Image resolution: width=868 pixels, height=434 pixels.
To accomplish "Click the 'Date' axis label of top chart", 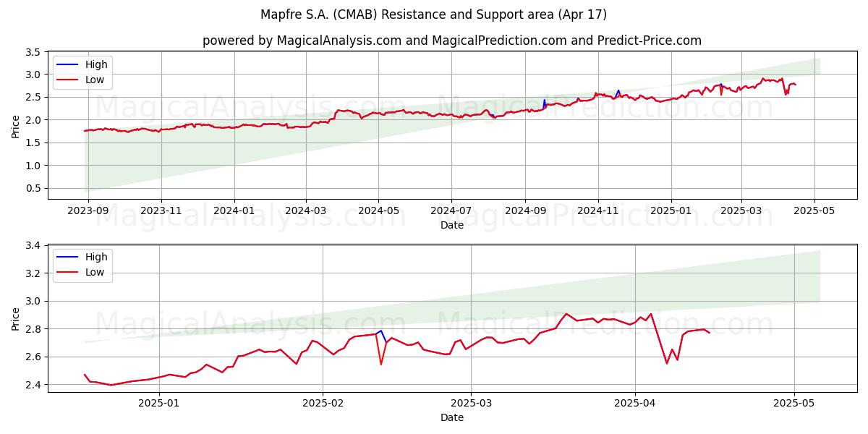I will coord(452,225).
